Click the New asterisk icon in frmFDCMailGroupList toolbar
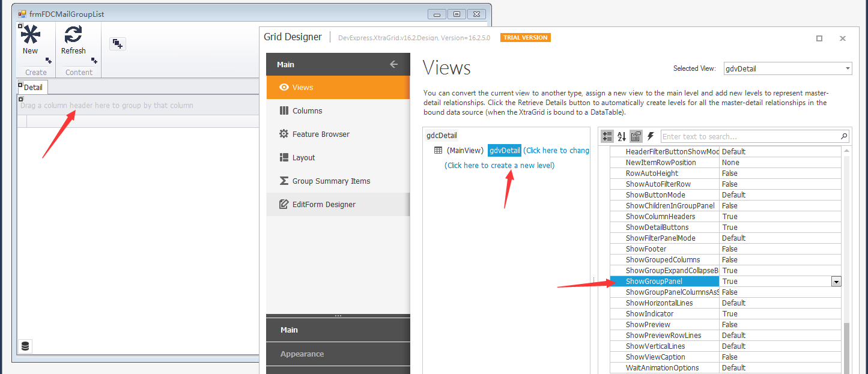Image resolution: width=868 pixels, height=374 pixels. point(31,35)
